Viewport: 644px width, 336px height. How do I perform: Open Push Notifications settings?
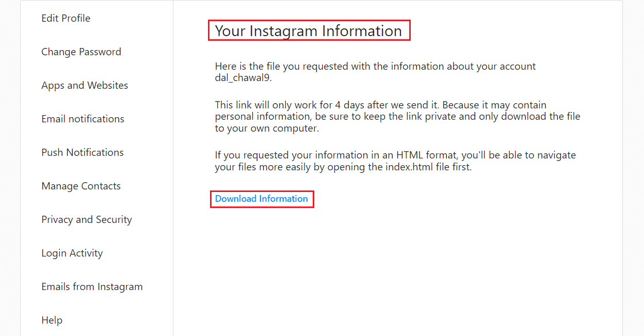tap(83, 153)
